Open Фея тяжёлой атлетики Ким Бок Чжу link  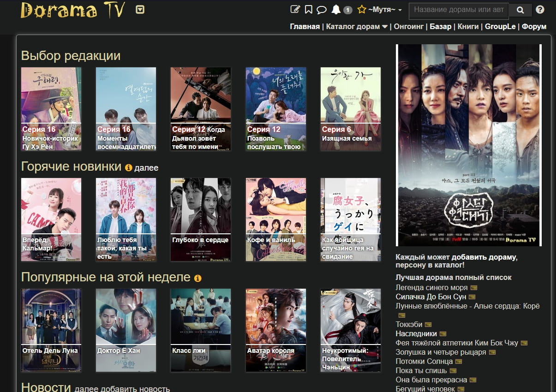point(457,343)
